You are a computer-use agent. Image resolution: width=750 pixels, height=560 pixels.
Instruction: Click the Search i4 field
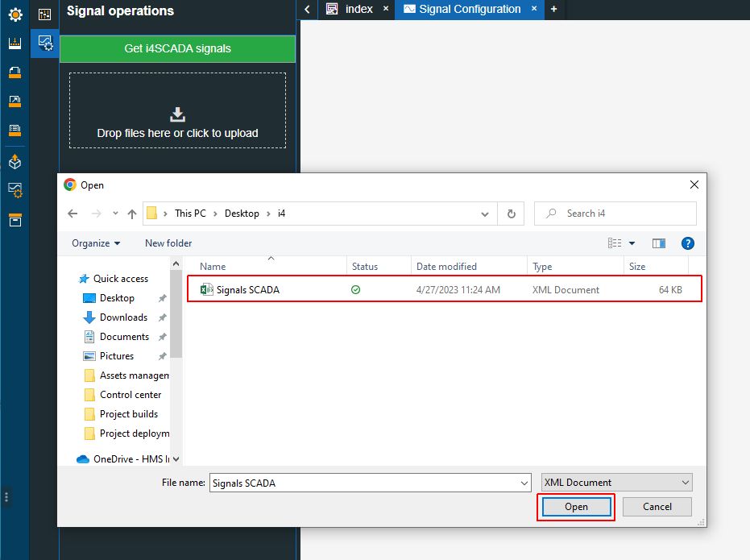pyautogui.click(x=615, y=214)
